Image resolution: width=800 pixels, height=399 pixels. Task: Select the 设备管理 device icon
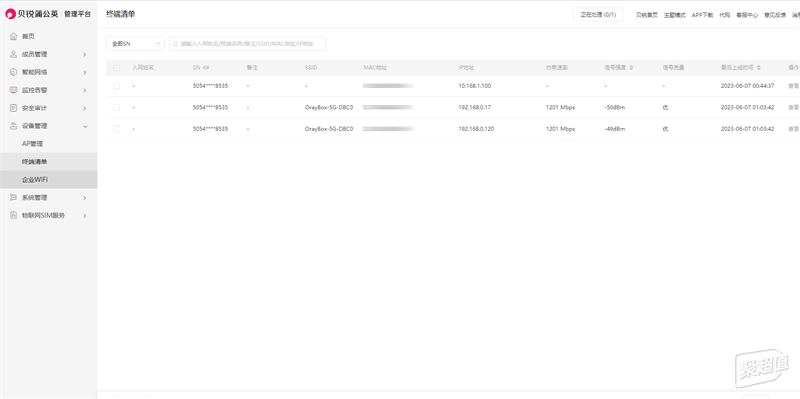[x=13, y=126]
